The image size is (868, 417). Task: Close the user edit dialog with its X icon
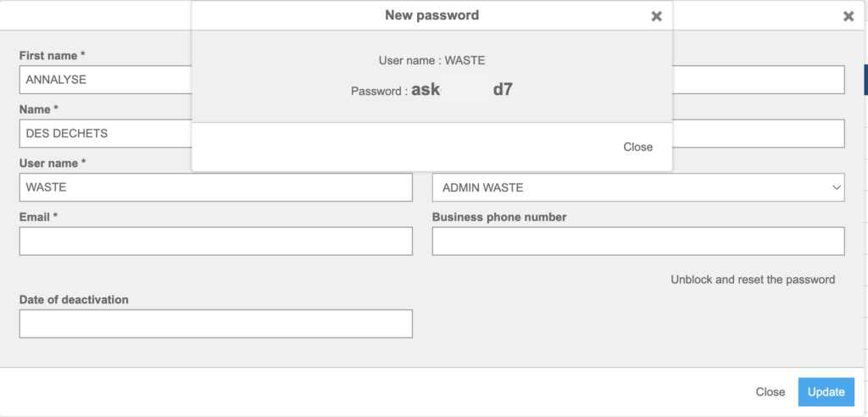click(x=848, y=17)
